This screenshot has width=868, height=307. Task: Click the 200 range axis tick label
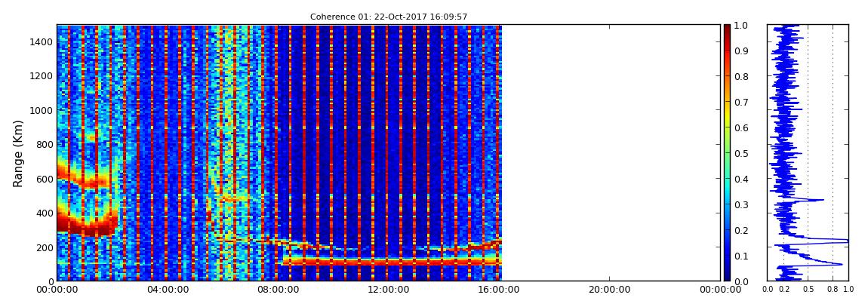44,247
